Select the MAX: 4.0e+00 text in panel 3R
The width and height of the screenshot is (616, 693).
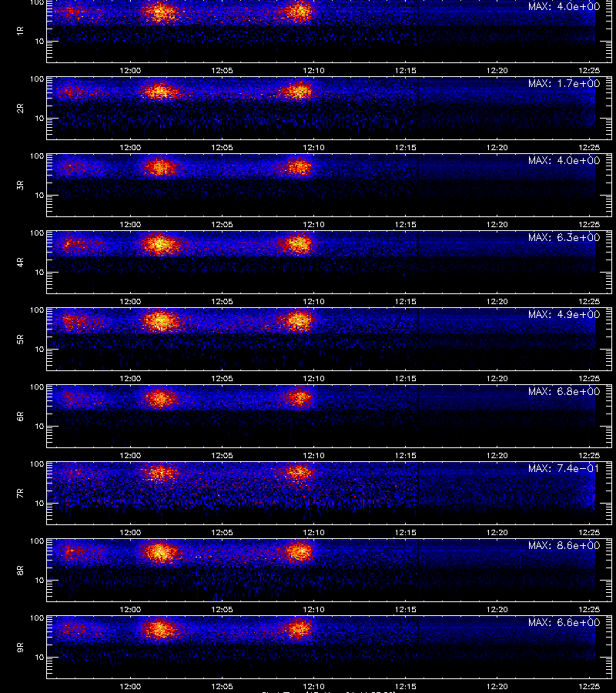coord(564,160)
